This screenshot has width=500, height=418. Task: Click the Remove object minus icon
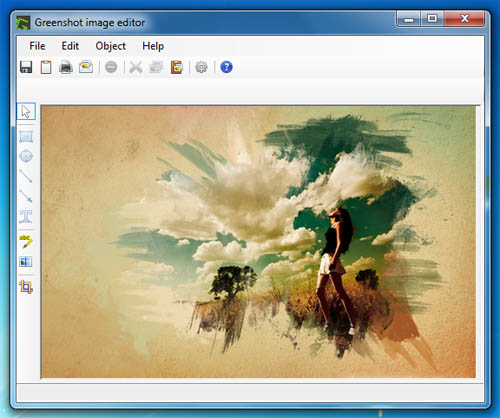[x=111, y=67]
